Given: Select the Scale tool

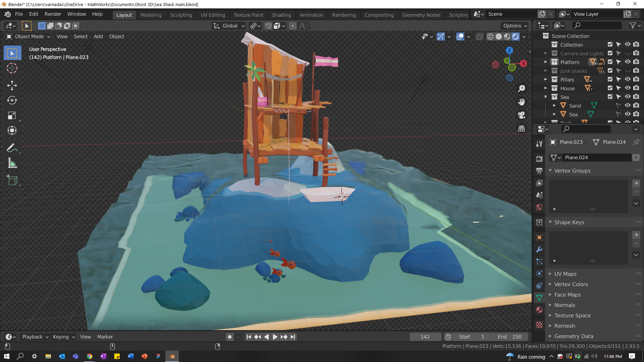Looking at the screenshot, I should 12,116.
